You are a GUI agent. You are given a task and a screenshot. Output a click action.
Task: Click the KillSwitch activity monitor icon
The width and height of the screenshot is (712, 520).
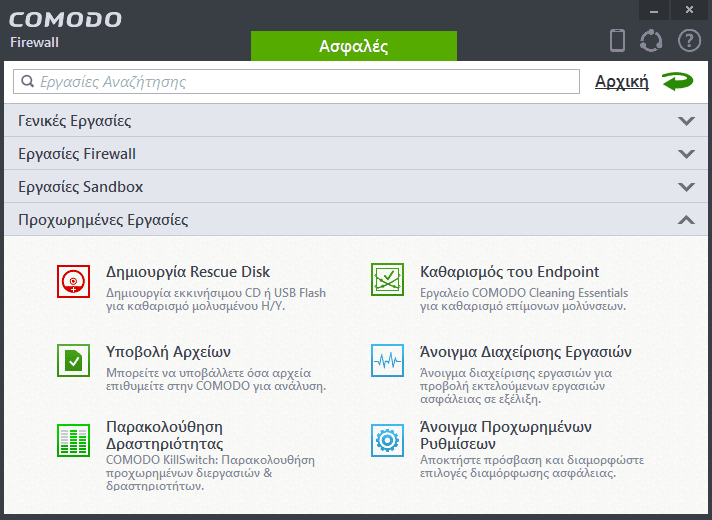click(73, 440)
